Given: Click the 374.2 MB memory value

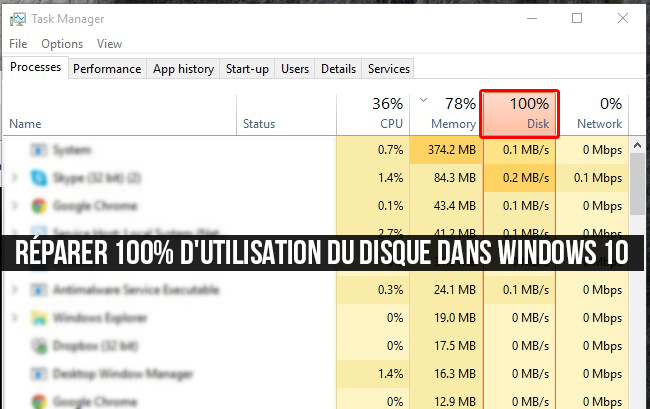Looking at the screenshot, I should click(452, 150).
